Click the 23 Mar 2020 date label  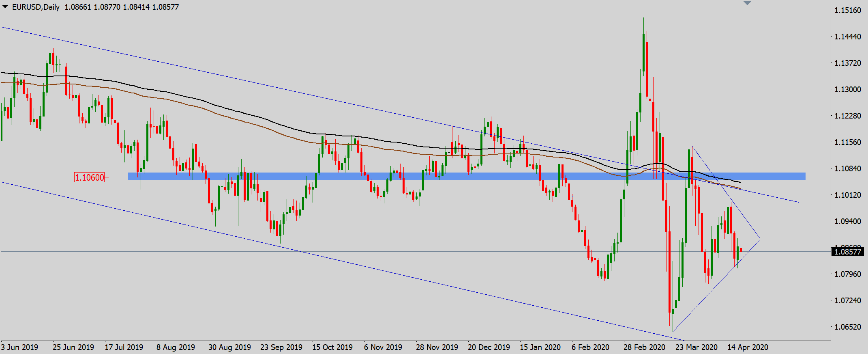(697, 348)
